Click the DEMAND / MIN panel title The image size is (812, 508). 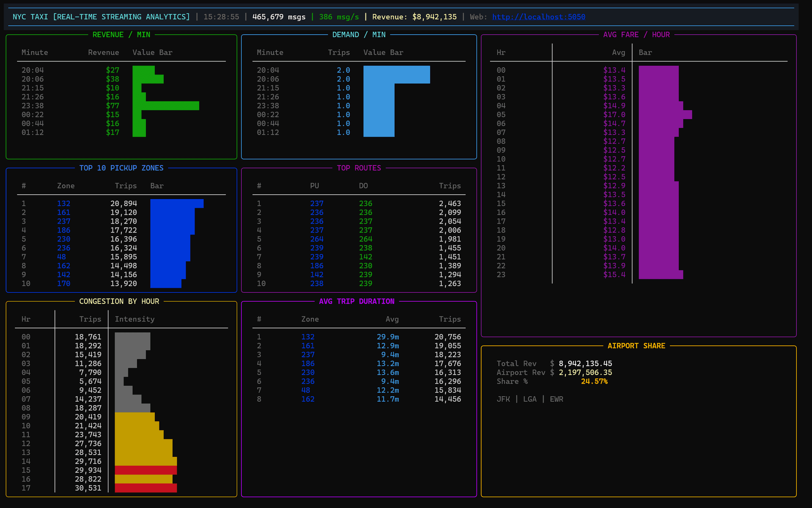click(x=359, y=35)
